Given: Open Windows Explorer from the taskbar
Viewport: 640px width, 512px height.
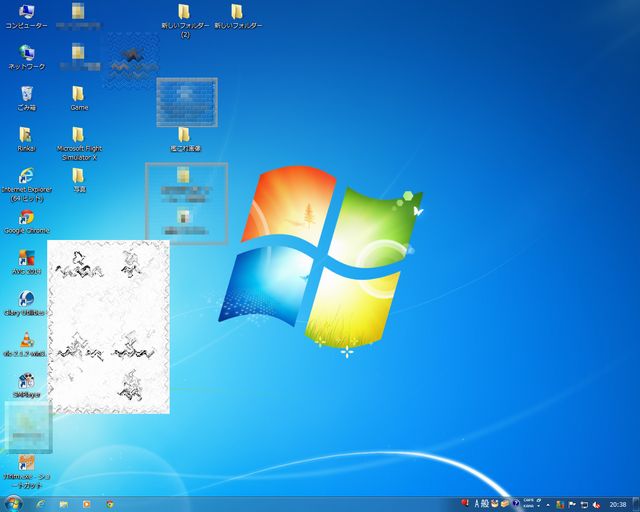Looking at the screenshot, I should tap(63, 504).
